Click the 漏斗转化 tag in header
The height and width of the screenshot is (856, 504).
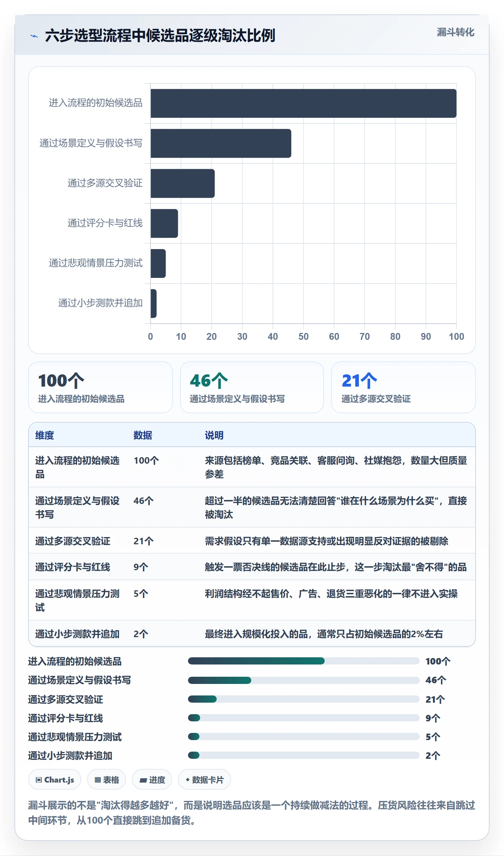click(455, 32)
